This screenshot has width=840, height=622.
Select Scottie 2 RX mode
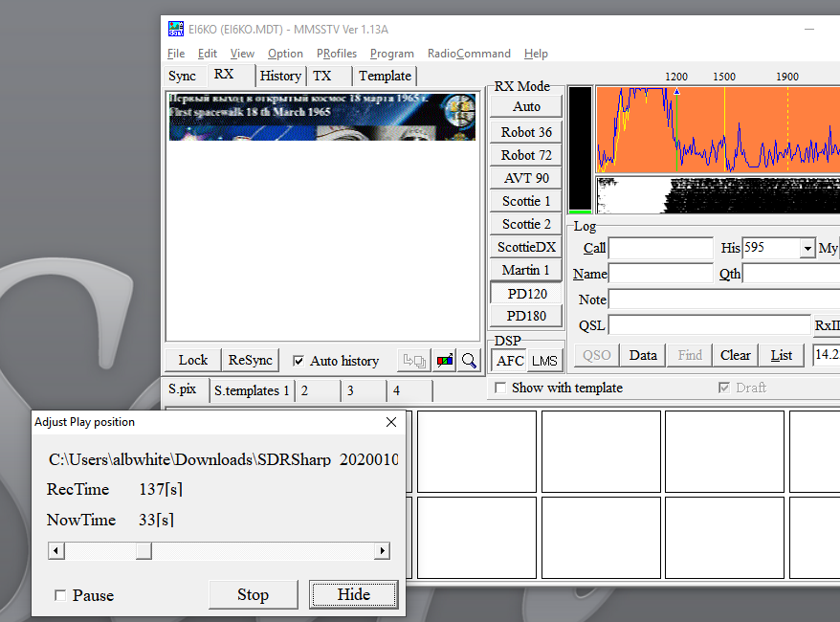point(526,225)
